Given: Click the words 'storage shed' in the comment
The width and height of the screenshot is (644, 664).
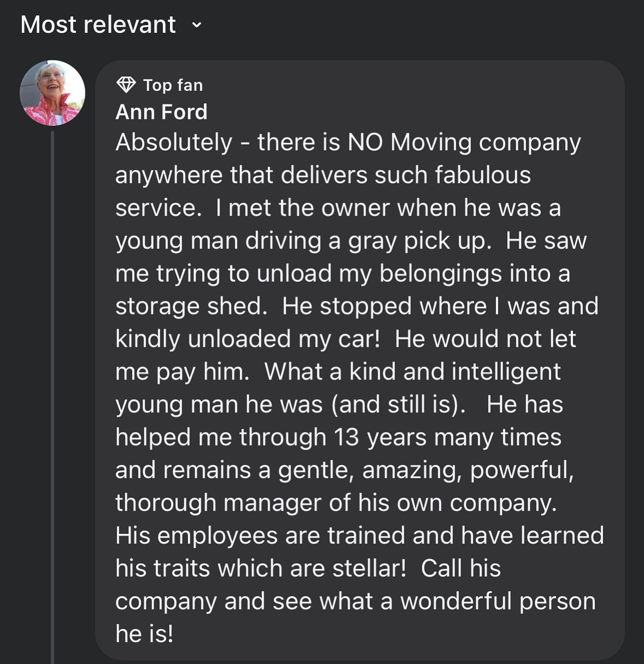Looking at the screenshot, I should tap(190, 306).
